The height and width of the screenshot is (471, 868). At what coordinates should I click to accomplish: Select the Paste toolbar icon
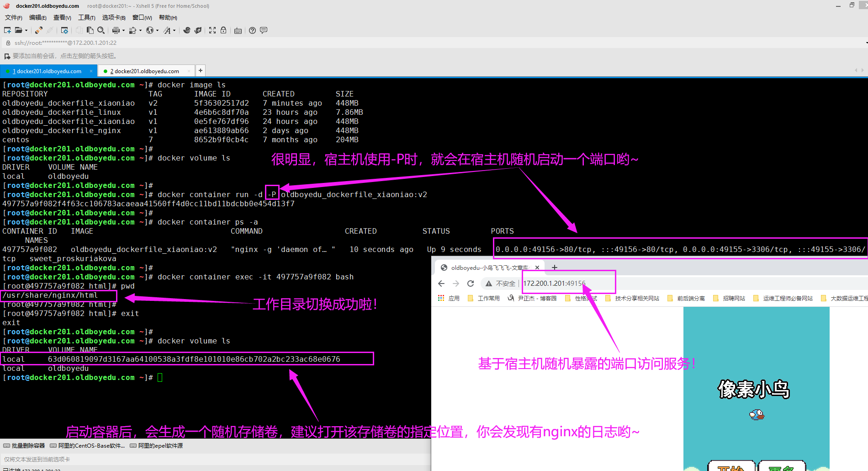(90, 30)
